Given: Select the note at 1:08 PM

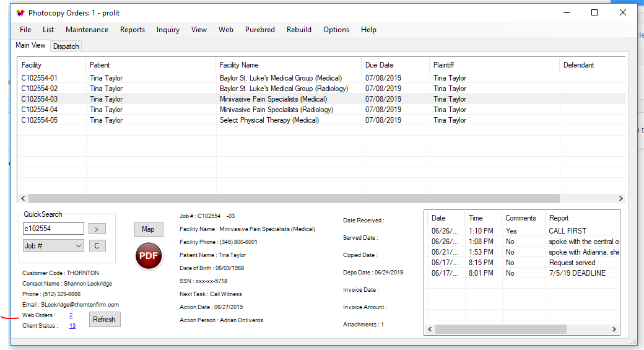Looking at the screenshot, I should coord(524,242).
